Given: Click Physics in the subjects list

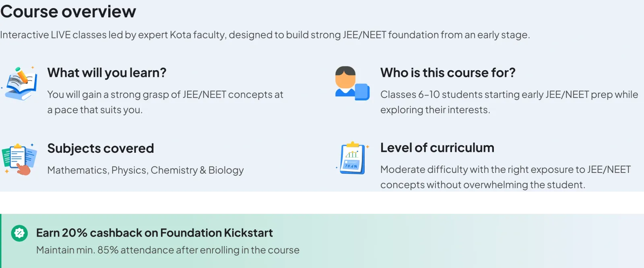Looking at the screenshot, I should click(x=129, y=170).
